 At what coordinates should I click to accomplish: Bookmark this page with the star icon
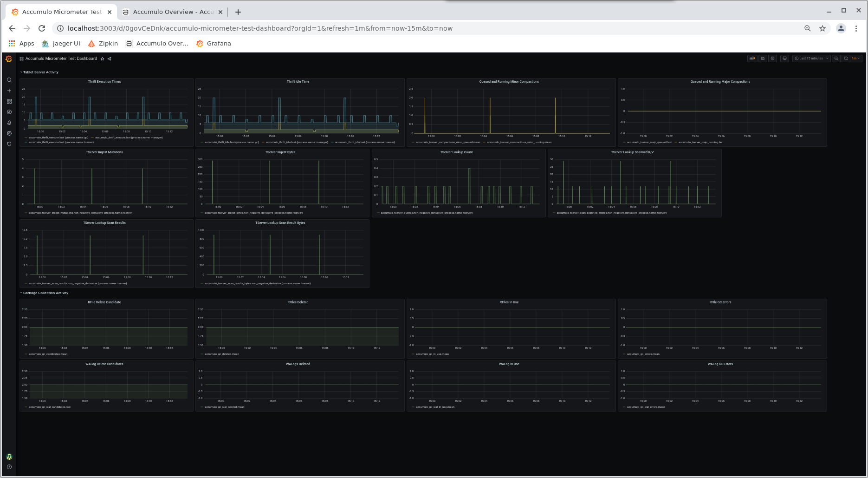823,28
